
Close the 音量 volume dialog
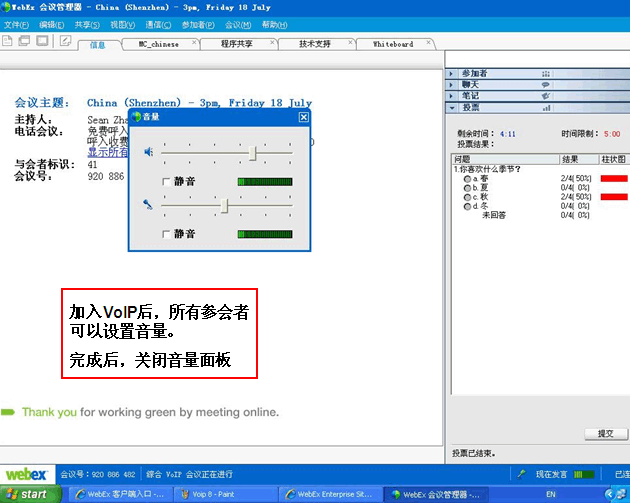tap(304, 117)
